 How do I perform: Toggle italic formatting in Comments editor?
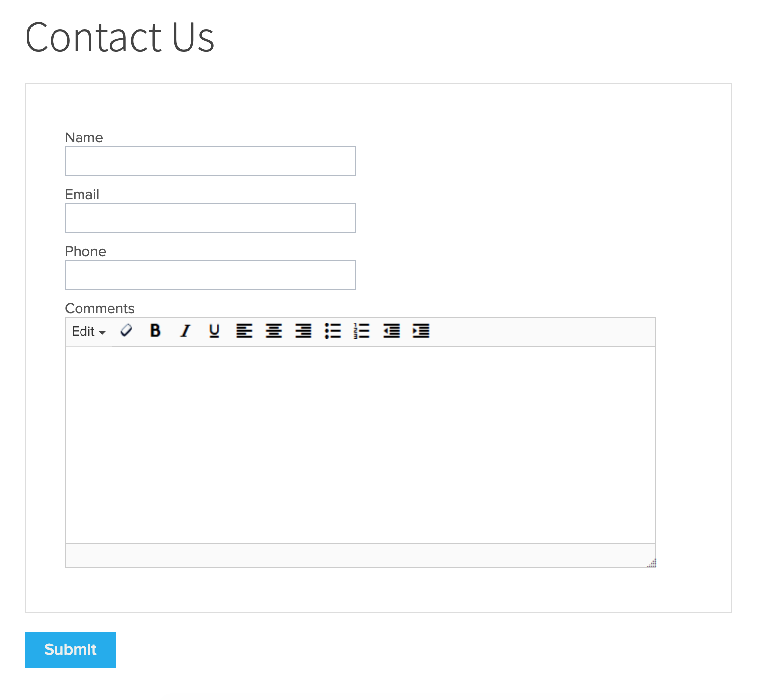185,331
